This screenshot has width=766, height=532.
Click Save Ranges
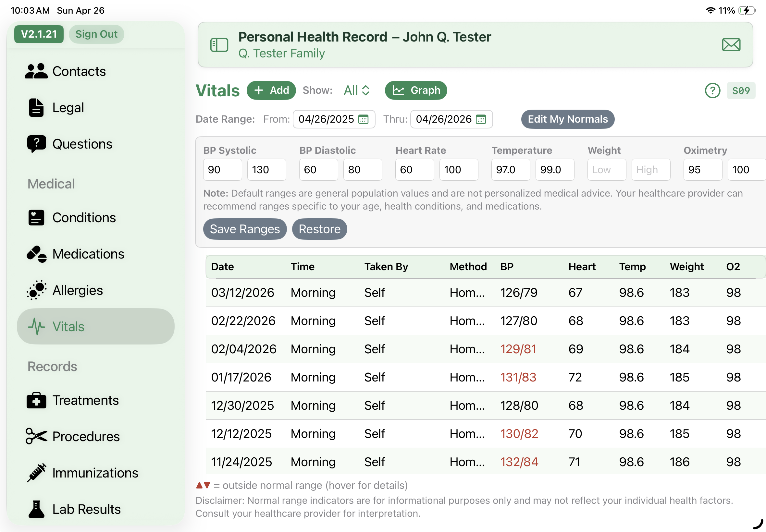[x=245, y=229]
